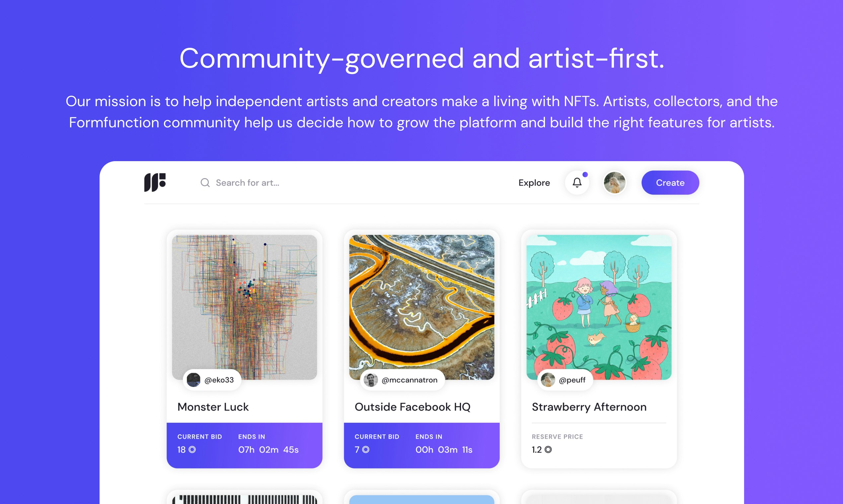Click @peuff's avatar icon

pos(548,380)
